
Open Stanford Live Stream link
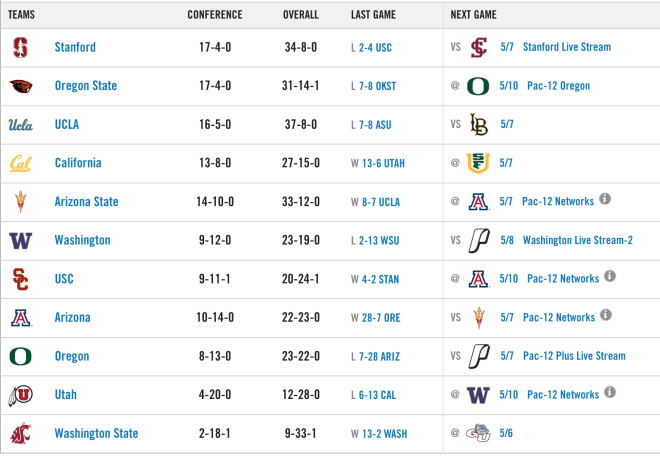(x=567, y=47)
